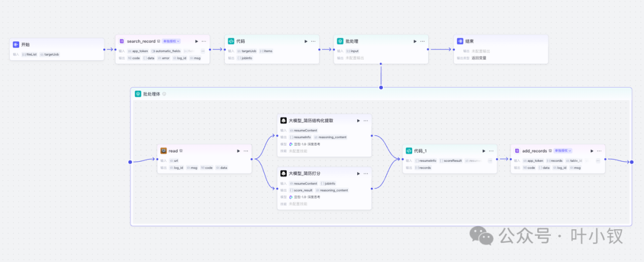
Task: Click the 代码 code node icon
Action: (231, 41)
